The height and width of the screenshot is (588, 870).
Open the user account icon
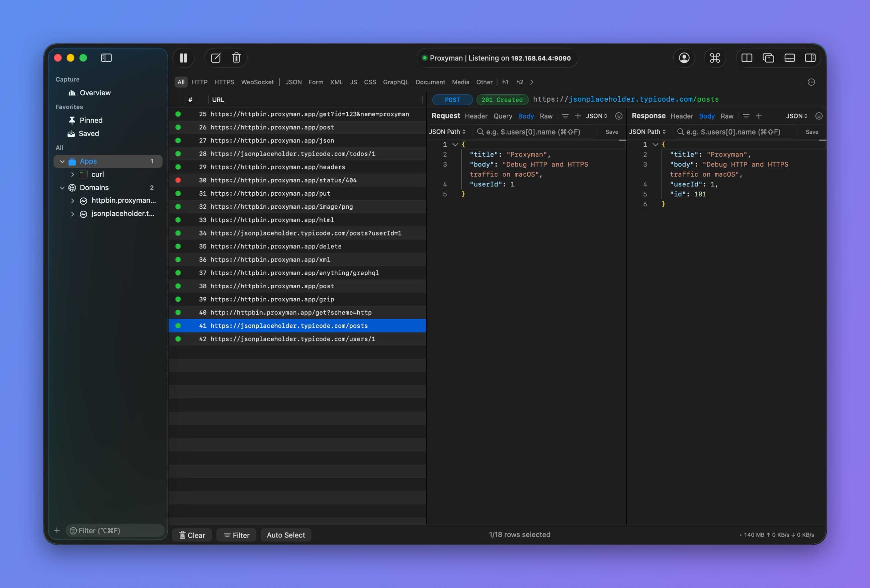684,58
